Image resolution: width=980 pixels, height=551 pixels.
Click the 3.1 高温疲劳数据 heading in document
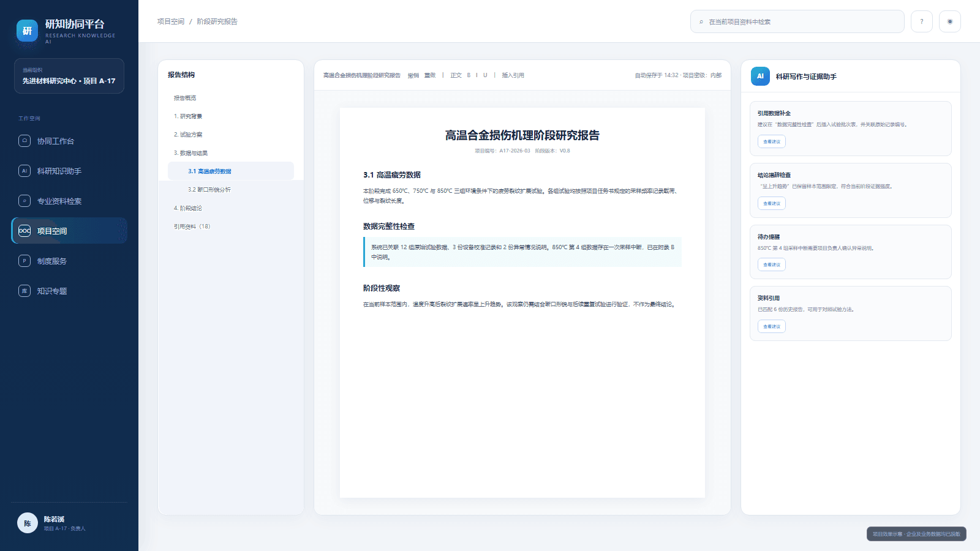pos(392,174)
